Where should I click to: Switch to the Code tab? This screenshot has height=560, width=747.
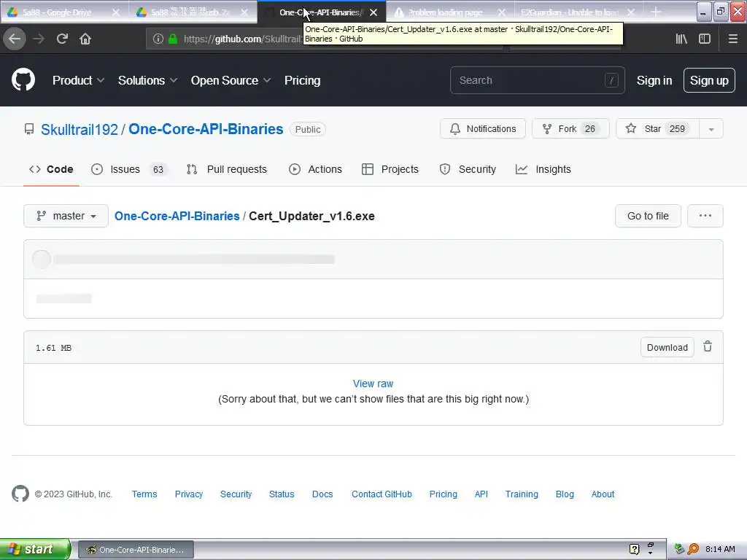pos(52,169)
